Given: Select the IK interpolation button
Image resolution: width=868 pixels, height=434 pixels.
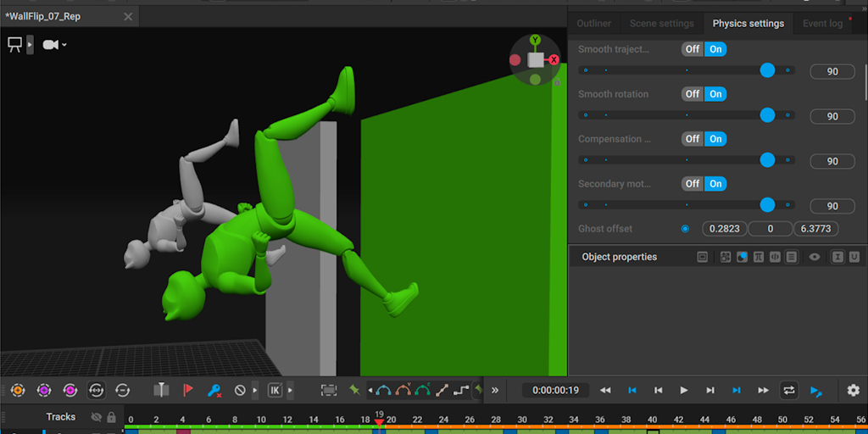Looking at the screenshot, I should 275,390.
